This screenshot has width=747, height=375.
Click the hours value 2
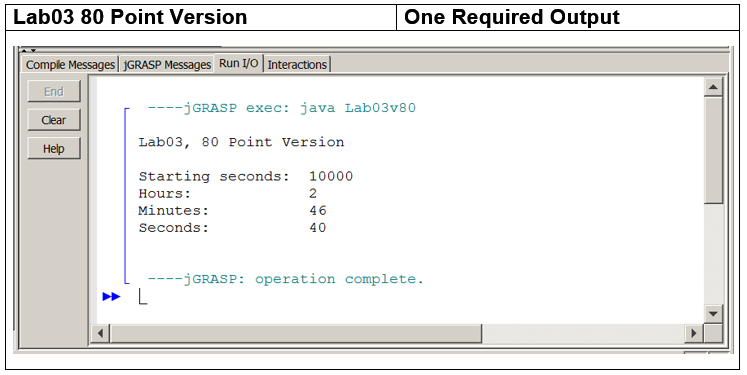coord(313,193)
